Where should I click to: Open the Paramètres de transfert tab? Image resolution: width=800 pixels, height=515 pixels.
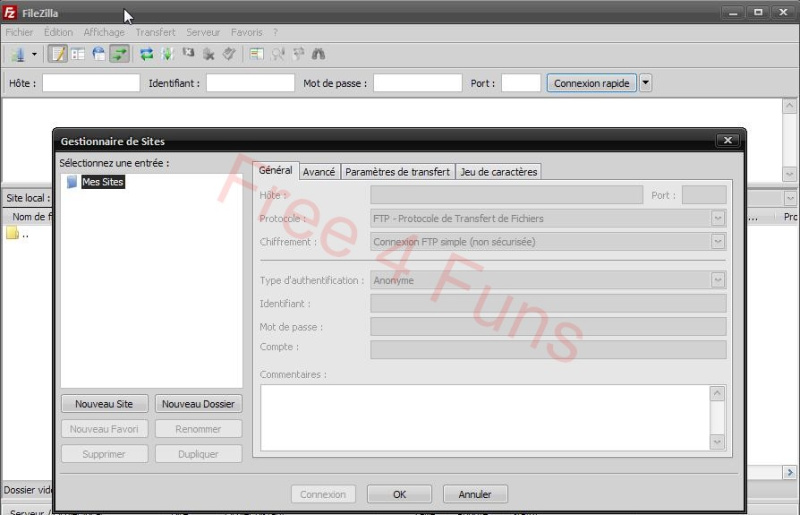pos(397,172)
